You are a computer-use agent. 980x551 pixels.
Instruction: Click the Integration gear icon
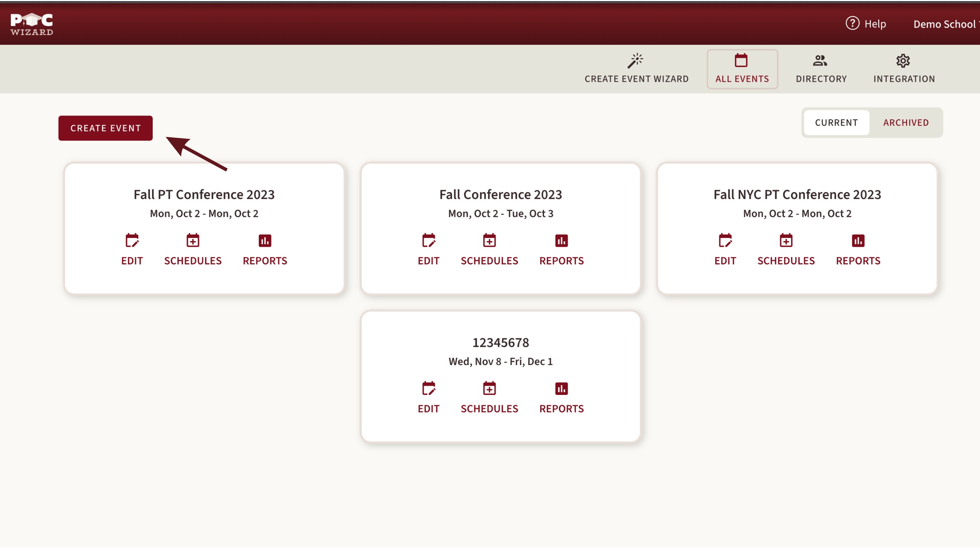tap(903, 60)
